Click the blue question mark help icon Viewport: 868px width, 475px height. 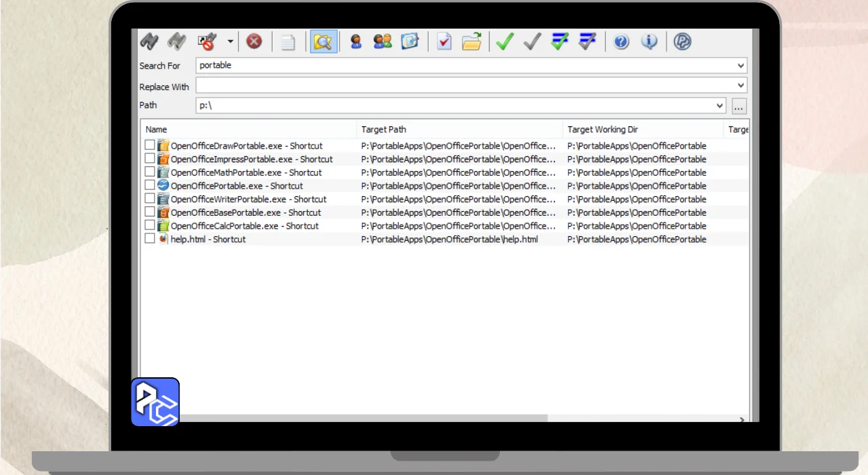pyautogui.click(x=621, y=42)
